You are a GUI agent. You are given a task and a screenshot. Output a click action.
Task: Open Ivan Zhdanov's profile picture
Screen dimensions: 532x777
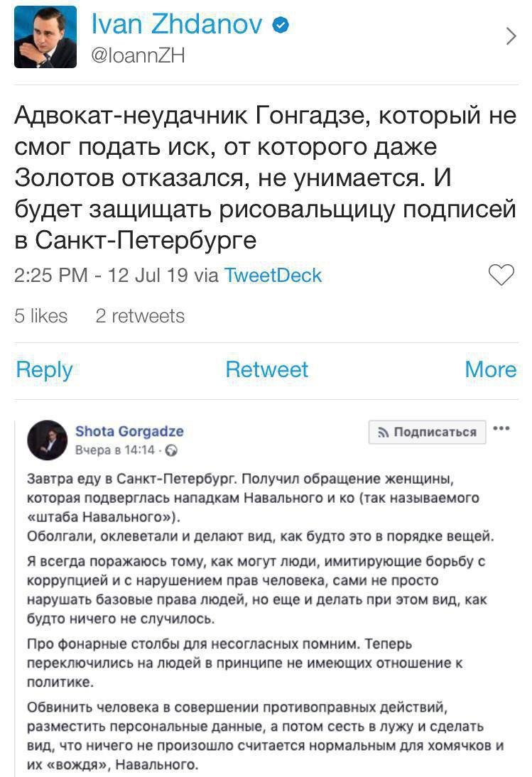(x=45, y=37)
